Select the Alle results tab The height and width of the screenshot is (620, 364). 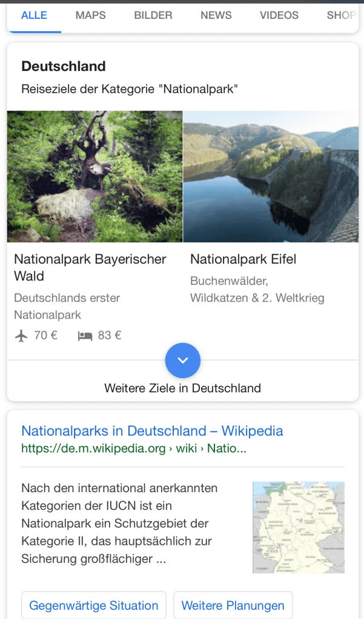[x=34, y=15]
